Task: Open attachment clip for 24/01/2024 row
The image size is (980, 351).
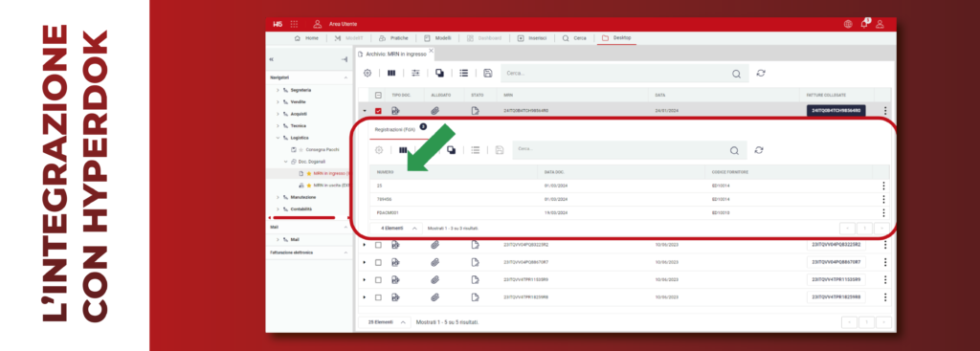Action: [435, 111]
